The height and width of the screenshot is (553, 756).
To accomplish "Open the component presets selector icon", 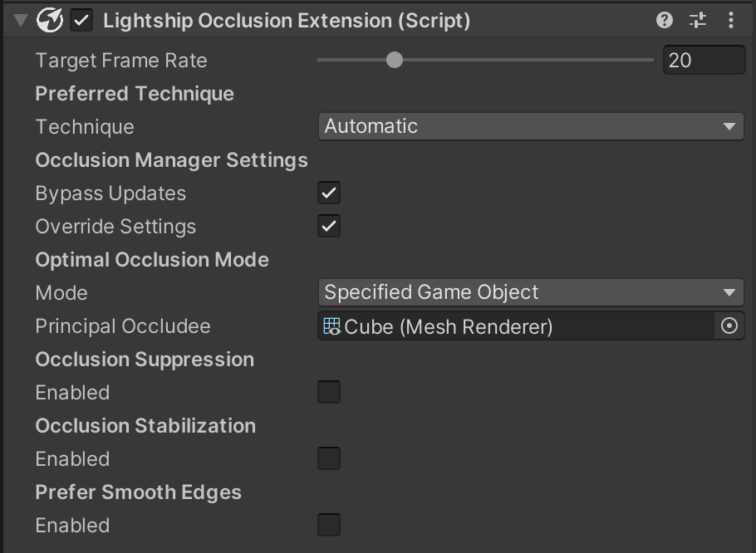I will tap(698, 19).
